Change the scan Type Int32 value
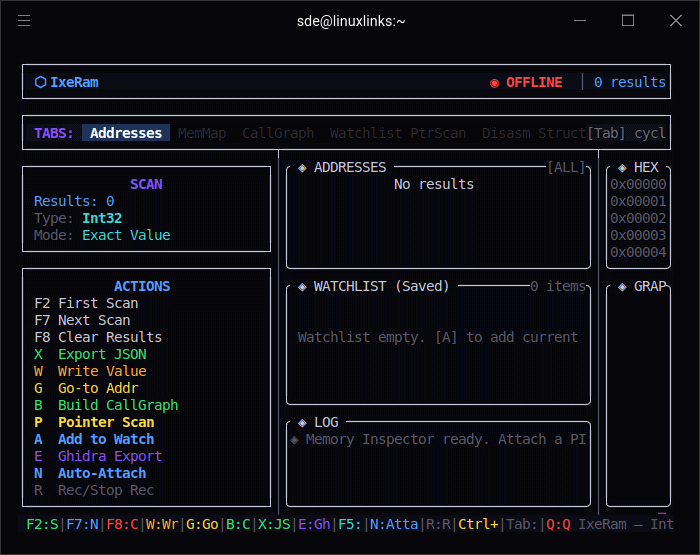 (x=102, y=218)
